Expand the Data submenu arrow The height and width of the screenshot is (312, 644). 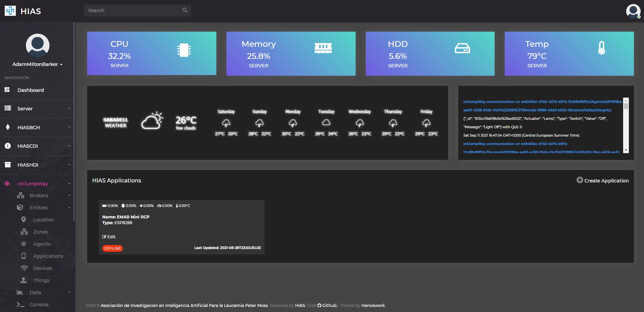(x=69, y=292)
